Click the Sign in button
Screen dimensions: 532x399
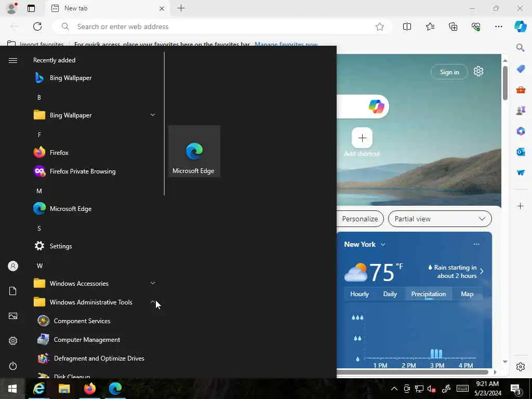tap(449, 72)
